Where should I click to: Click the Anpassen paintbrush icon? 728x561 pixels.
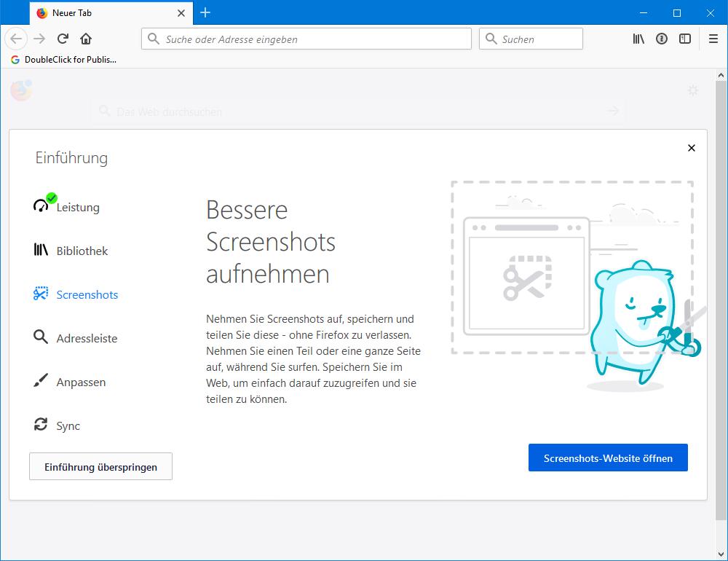[41, 380]
